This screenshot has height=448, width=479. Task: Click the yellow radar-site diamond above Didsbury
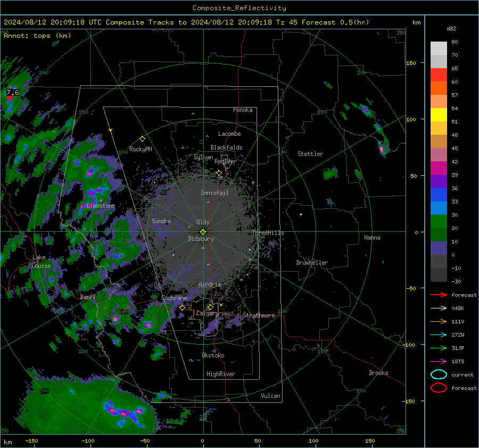coord(203,232)
